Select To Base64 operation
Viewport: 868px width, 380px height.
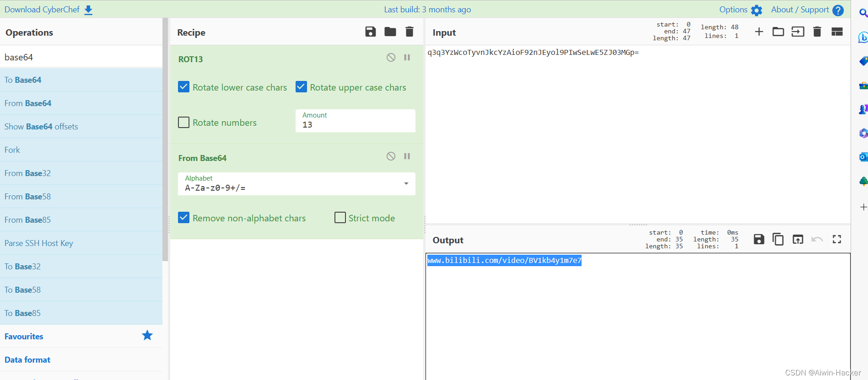(x=81, y=80)
